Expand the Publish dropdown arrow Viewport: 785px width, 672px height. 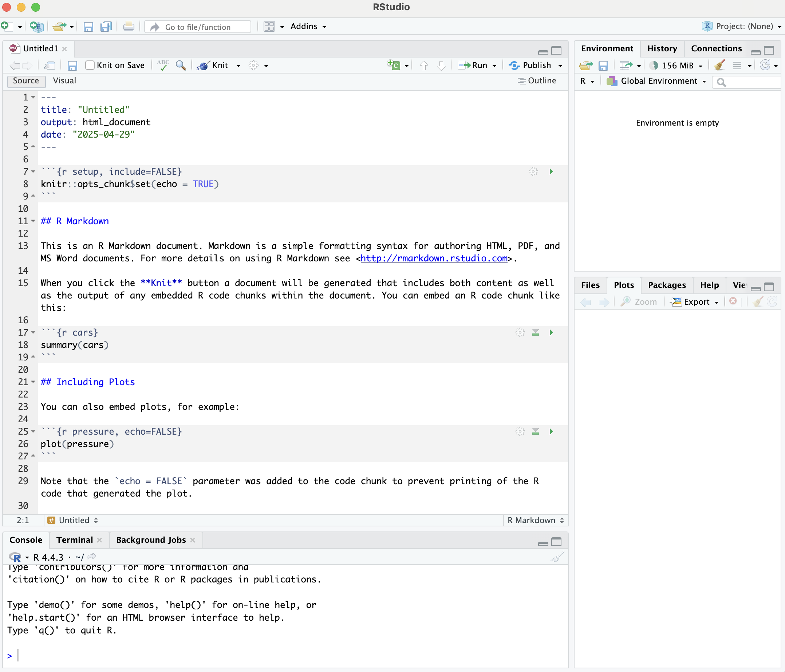click(560, 66)
